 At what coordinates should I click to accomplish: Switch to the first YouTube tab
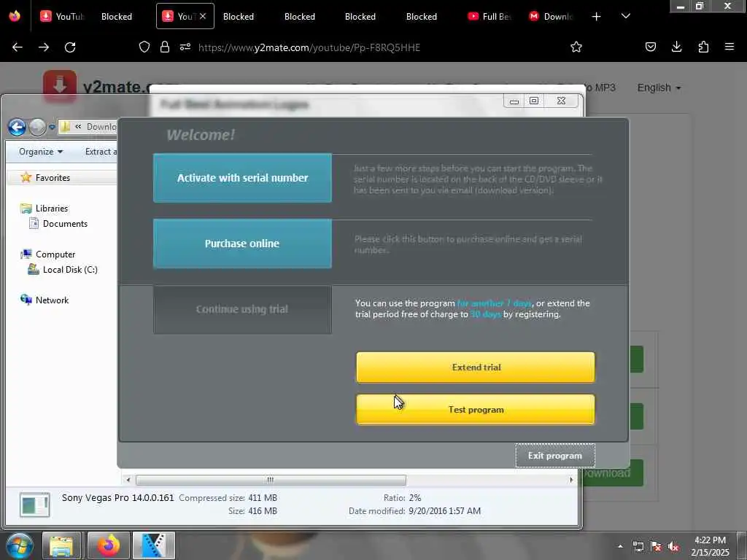coord(63,17)
